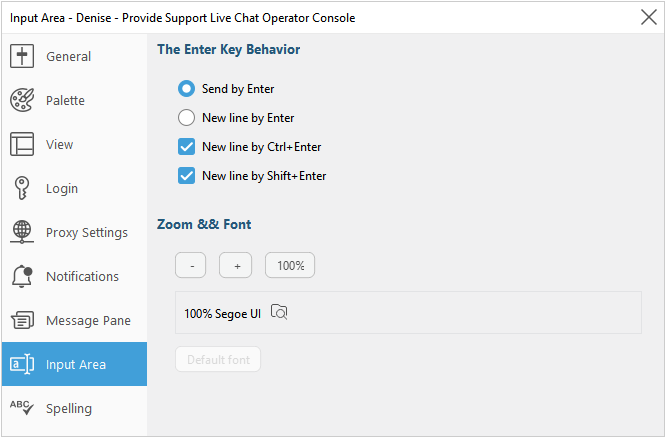666x438 pixels.
Task: Click the Palette paint icon
Action: (22, 101)
